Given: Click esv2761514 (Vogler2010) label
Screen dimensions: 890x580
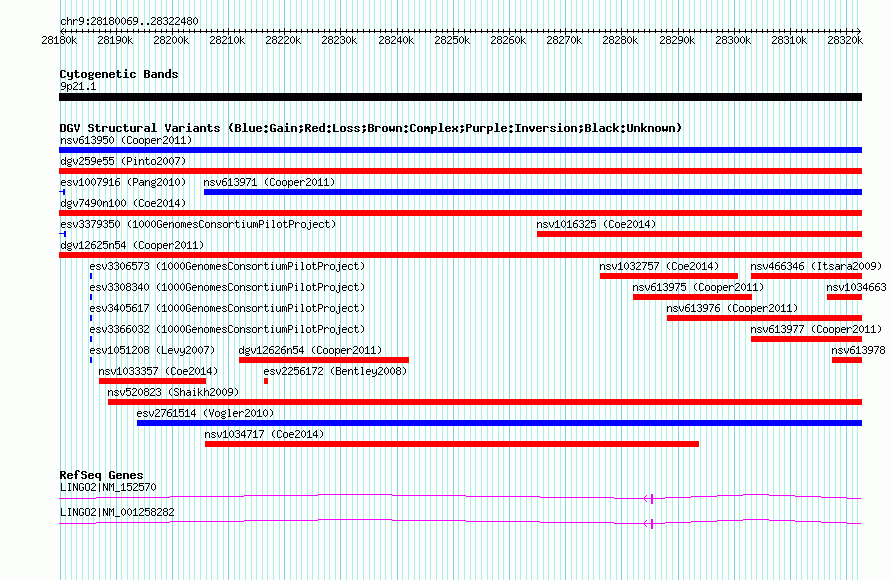Looking at the screenshot, I should [205, 413].
